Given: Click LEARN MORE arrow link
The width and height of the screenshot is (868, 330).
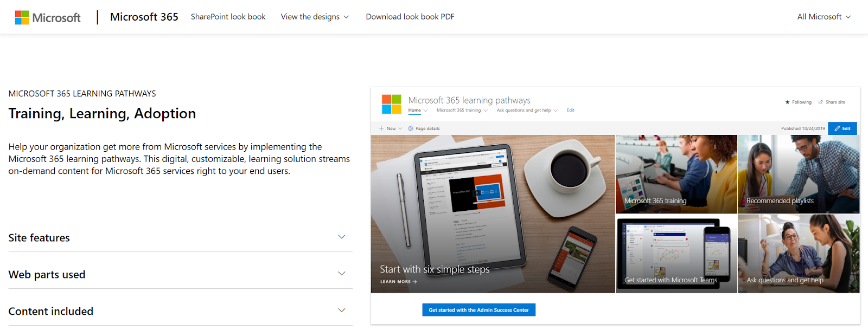Looking at the screenshot, I should [399, 282].
